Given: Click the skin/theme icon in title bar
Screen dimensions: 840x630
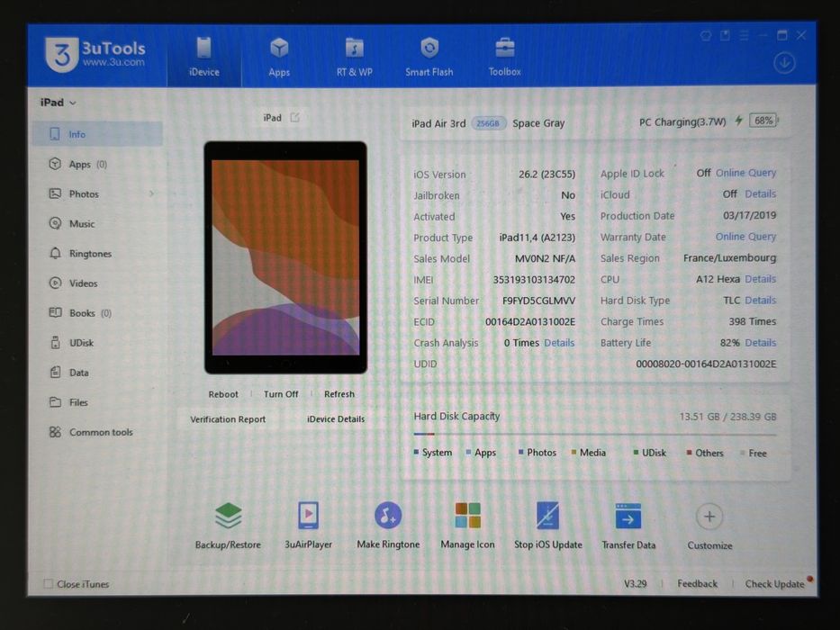Looking at the screenshot, I should point(706,36).
